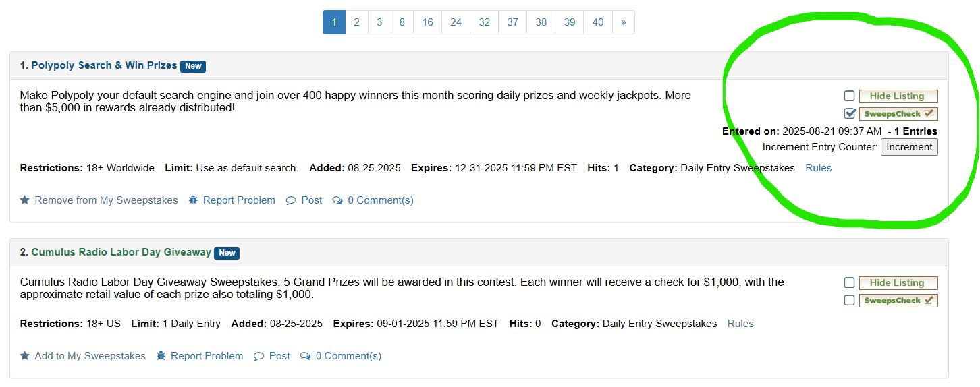Image resolution: width=980 pixels, height=387 pixels.
Task: Click the bug icon for Cumulus Report Problem
Action: (161, 356)
